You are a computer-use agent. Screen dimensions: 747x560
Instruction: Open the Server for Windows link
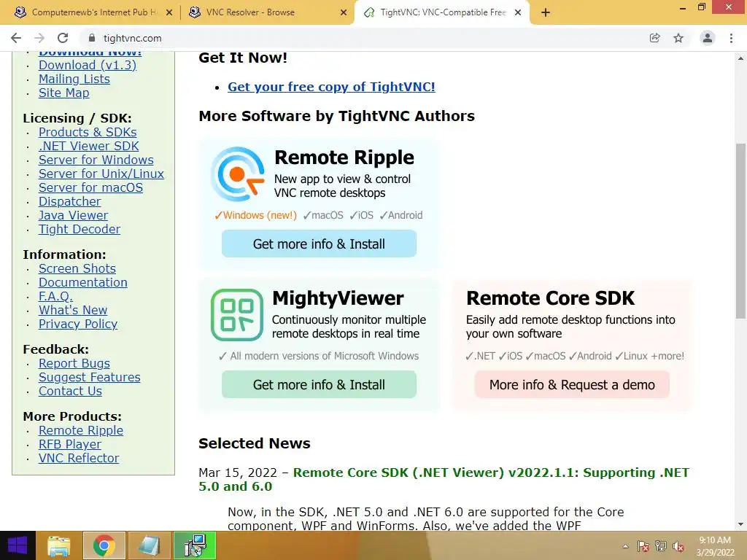click(96, 160)
